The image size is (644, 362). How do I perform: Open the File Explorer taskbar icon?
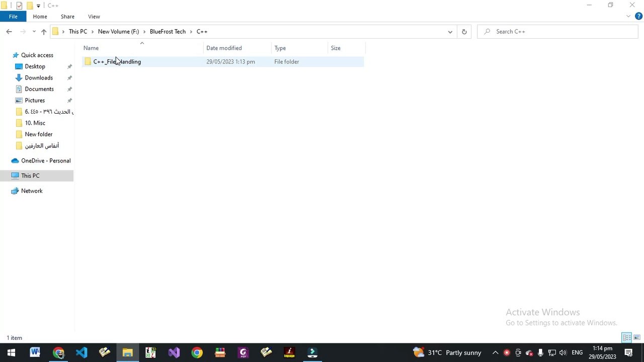127,352
